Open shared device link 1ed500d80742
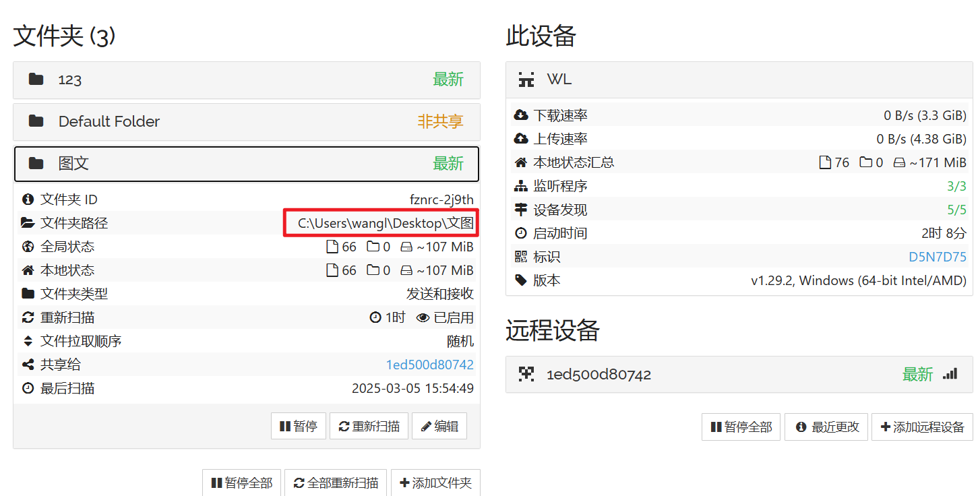980x496 pixels. tap(430, 365)
